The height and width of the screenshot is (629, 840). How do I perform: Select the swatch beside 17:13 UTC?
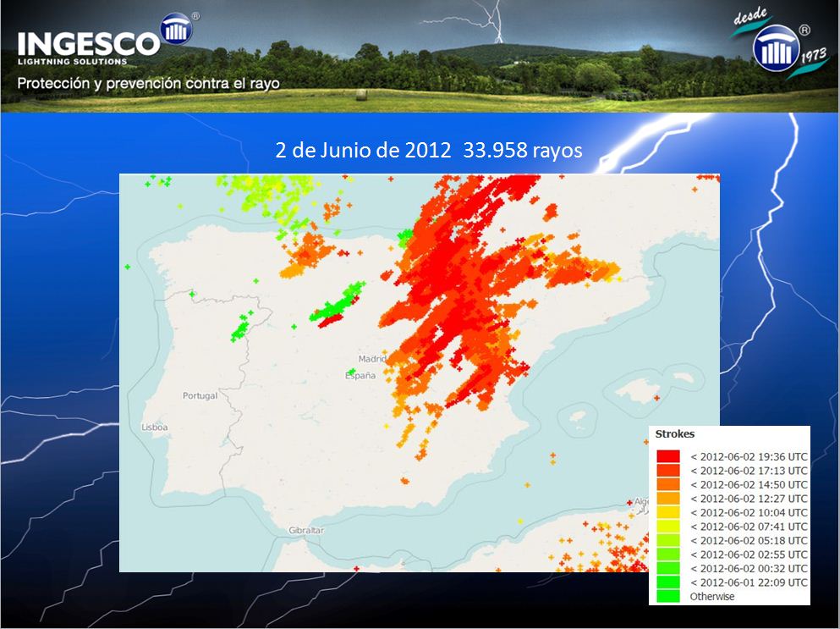pyautogui.click(x=667, y=470)
